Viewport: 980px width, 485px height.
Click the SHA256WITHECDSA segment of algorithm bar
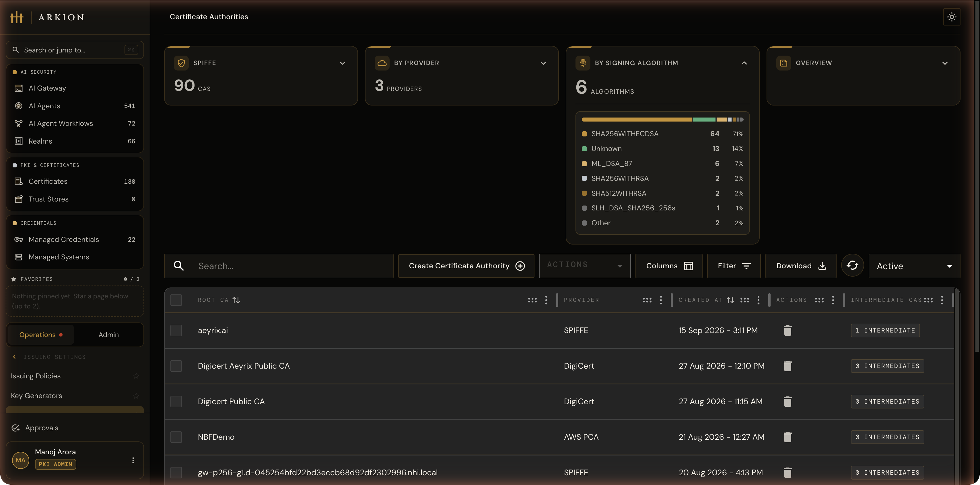point(637,119)
